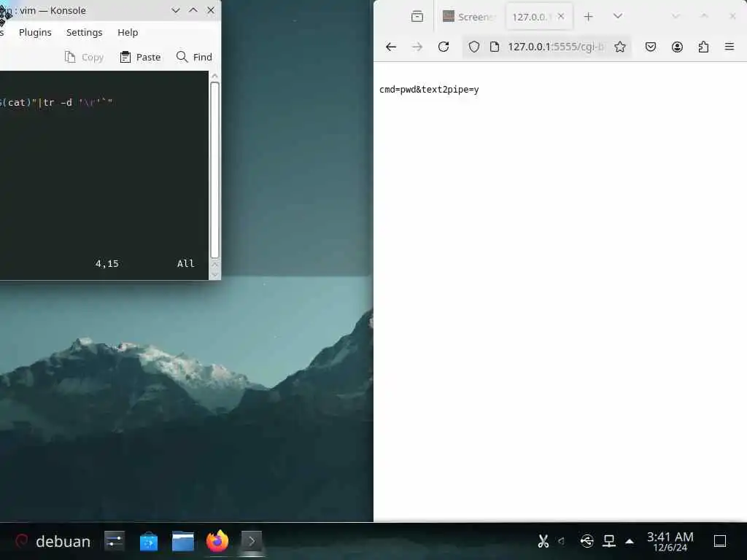Click the cmd=pwd&text2pipe=y page text
The image size is (747, 560).
[429, 90]
